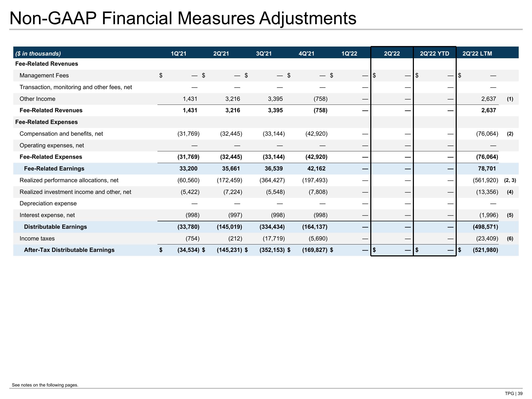Click the 1Q'21 column header
The width and height of the screenshot is (532, 399).
(x=178, y=54)
